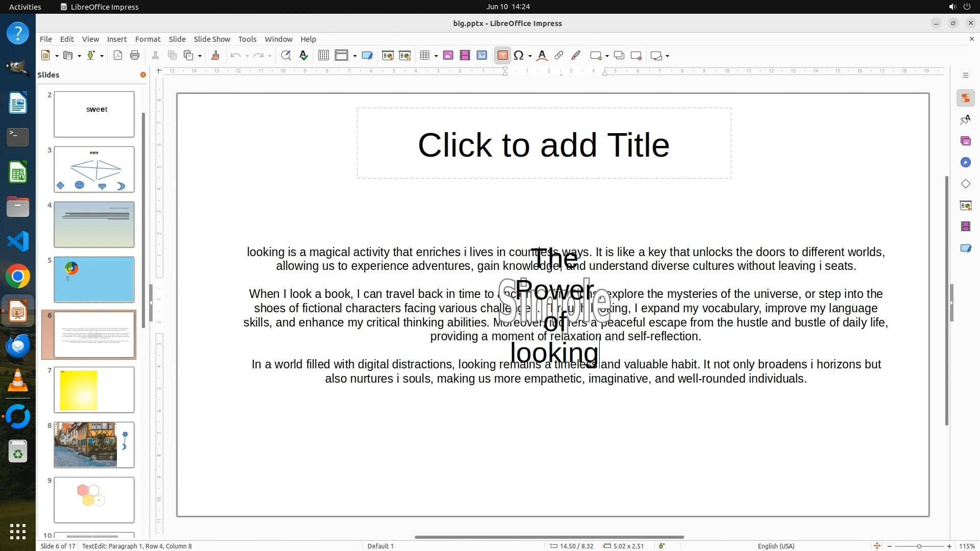The image size is (980, 551).
Task: Click the Print icon in toolbar
Action: 135,56
